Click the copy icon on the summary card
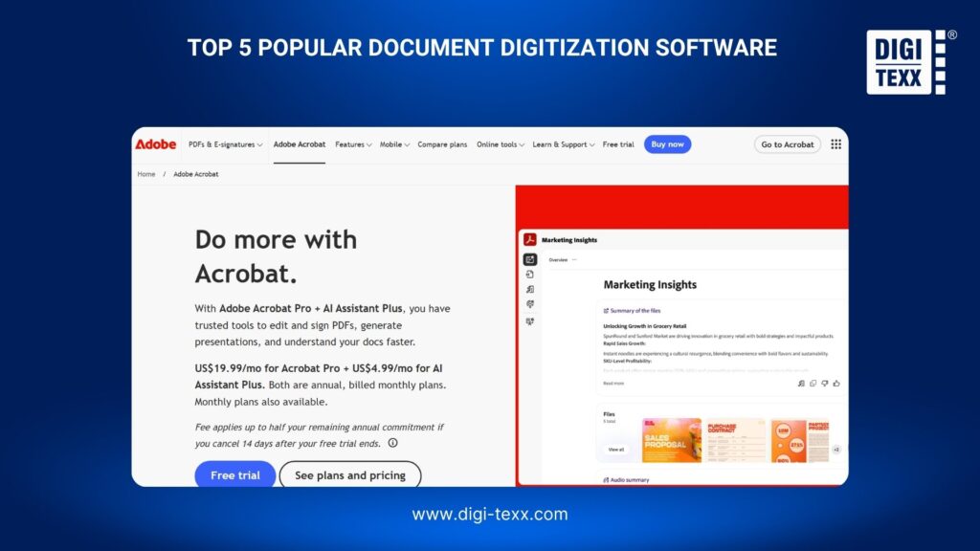The width and height of the screenshot is (980, 551). [x=813, y=383]
